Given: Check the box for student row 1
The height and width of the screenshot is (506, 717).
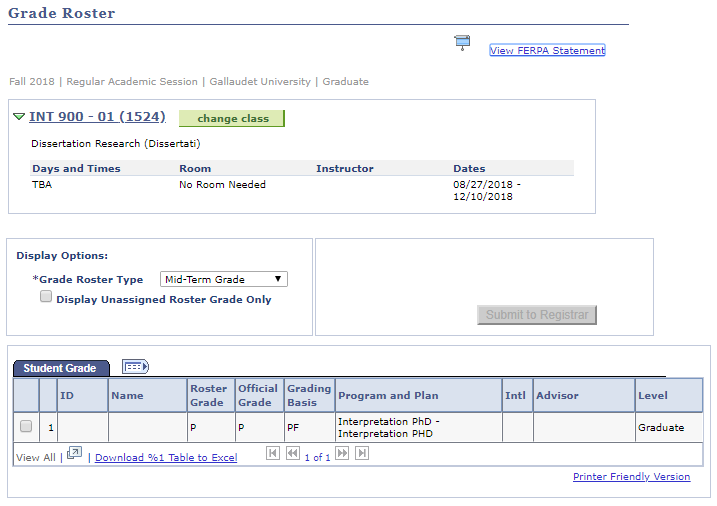Looking at the screenshot, I should click(x=26, y=427).
